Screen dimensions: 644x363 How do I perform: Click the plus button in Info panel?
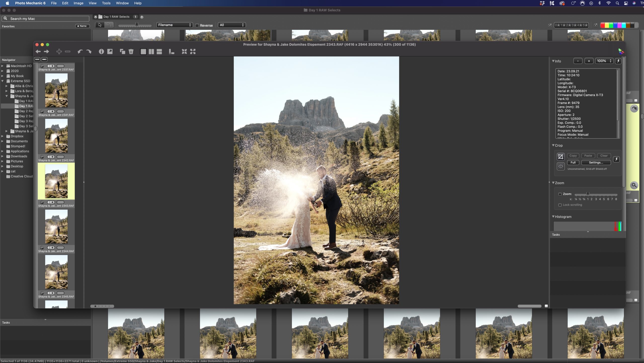pyautogui.click(x=589, y=61)
